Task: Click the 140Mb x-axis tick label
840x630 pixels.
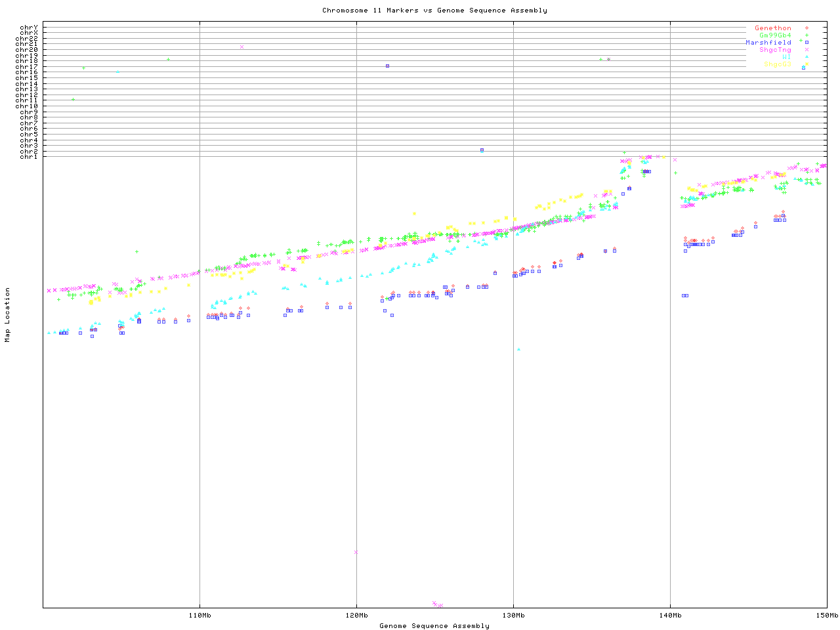Action: tap(670, 616)
